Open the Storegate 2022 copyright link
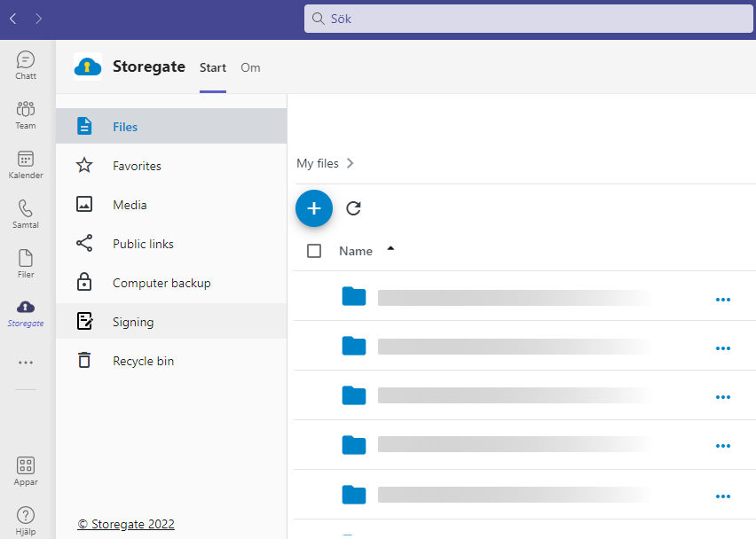The width and height of the screenshot is (756, 539). click(126, 524)
